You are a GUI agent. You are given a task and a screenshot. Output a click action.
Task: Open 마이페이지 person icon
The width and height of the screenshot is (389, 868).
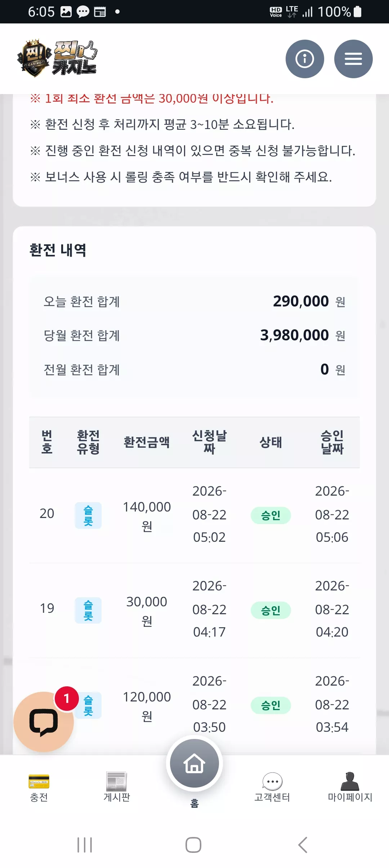(350, 787)
